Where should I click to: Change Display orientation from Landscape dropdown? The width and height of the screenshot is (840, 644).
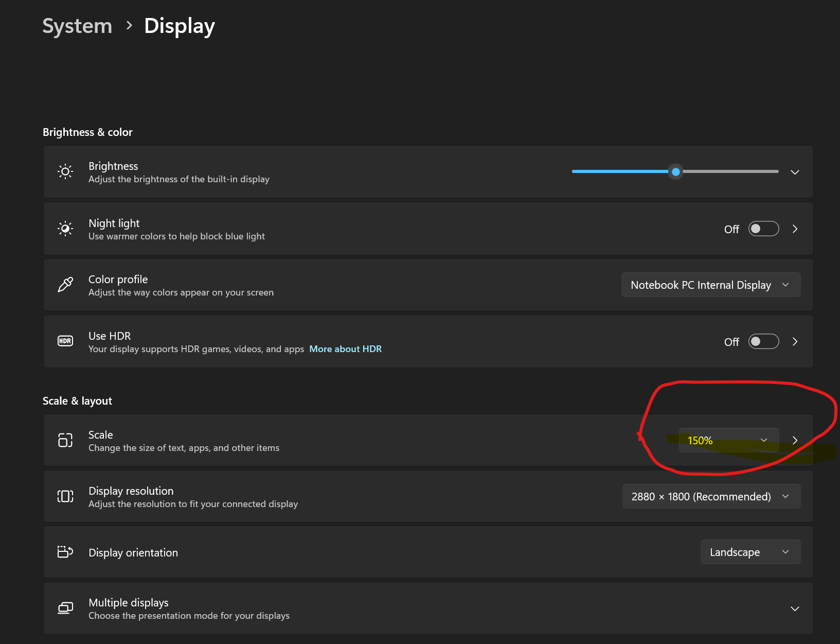[x=750, y=552]
